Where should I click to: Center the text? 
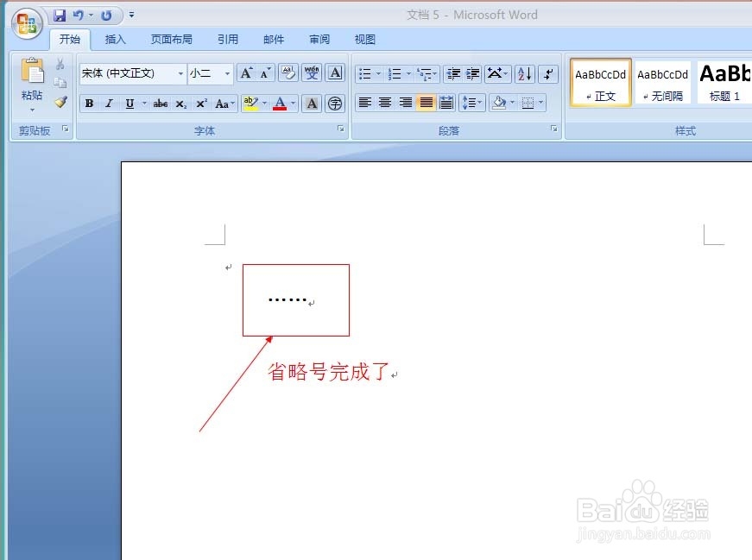coord(385,103)
